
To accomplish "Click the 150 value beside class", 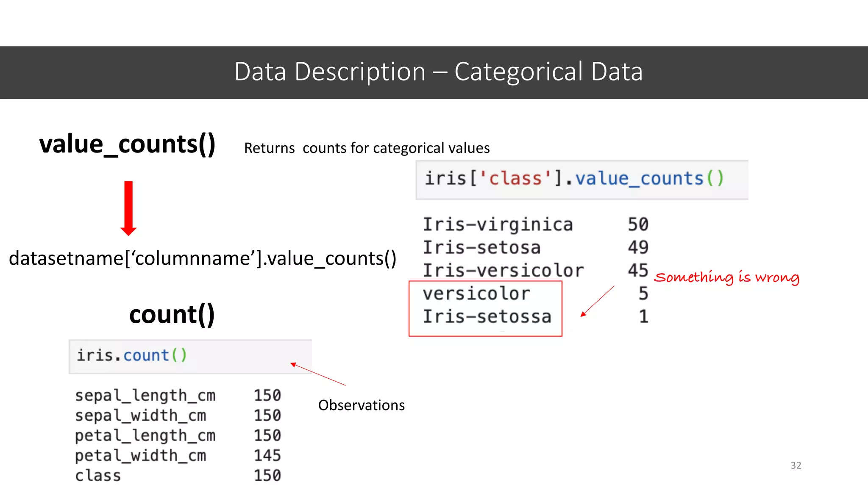I will point(267,476).
